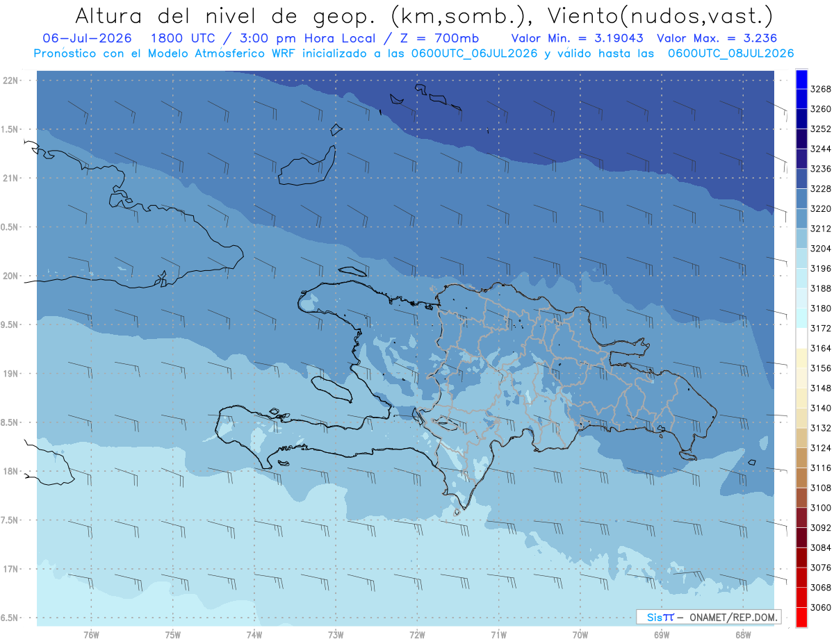Viewport: 834px width, 644px height.
Task: Click the bright blue legend swatch above 3268
Action: [x=801, y=79]
